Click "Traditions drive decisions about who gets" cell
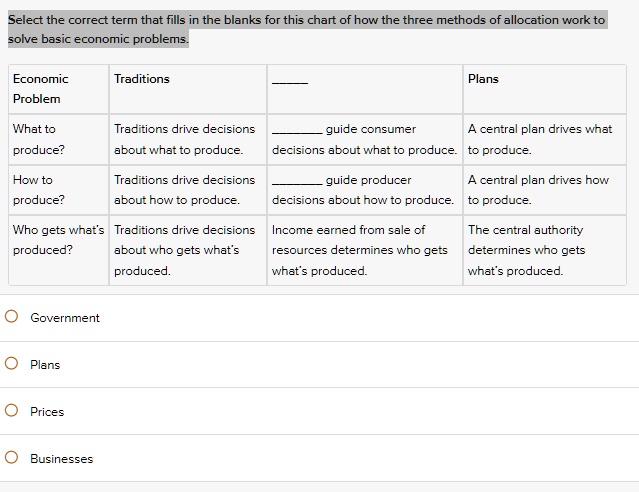Image resolution: width=639 pixels, height=492 pixels. (x=187, y=250)
